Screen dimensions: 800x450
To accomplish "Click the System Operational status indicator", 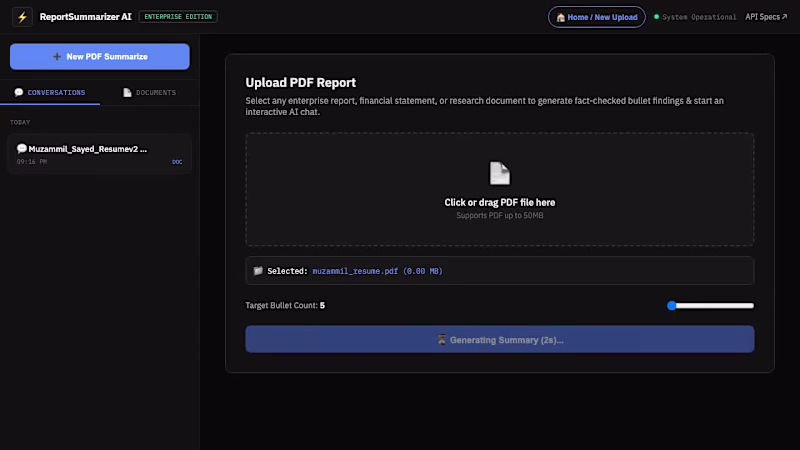I will (695, 17).
